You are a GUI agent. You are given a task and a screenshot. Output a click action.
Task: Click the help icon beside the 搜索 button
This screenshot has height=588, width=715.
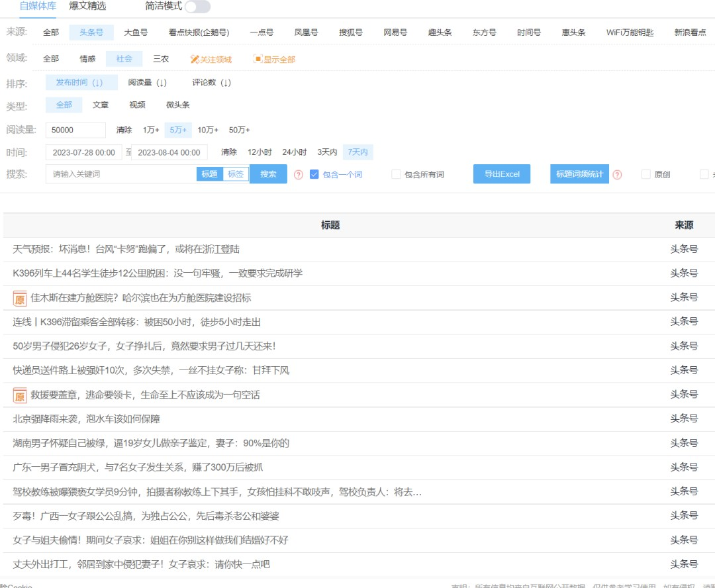pyautogui.click(x=299, y=174)
